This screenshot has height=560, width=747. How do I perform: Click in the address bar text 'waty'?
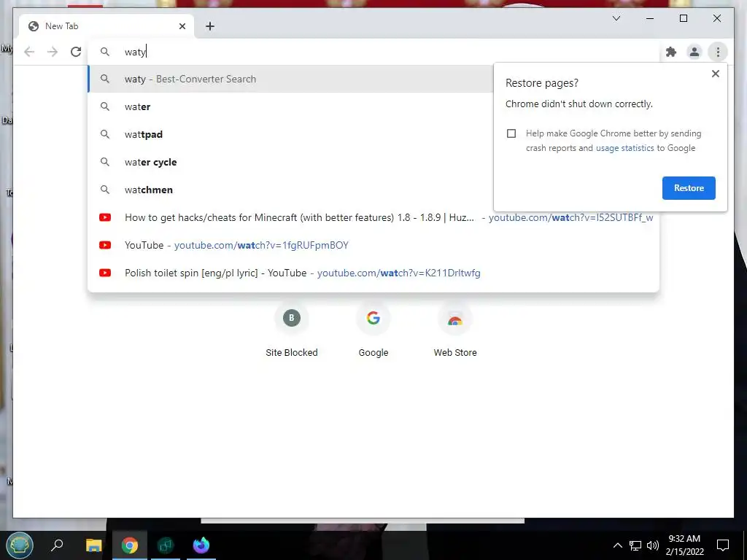pos(135,52)
